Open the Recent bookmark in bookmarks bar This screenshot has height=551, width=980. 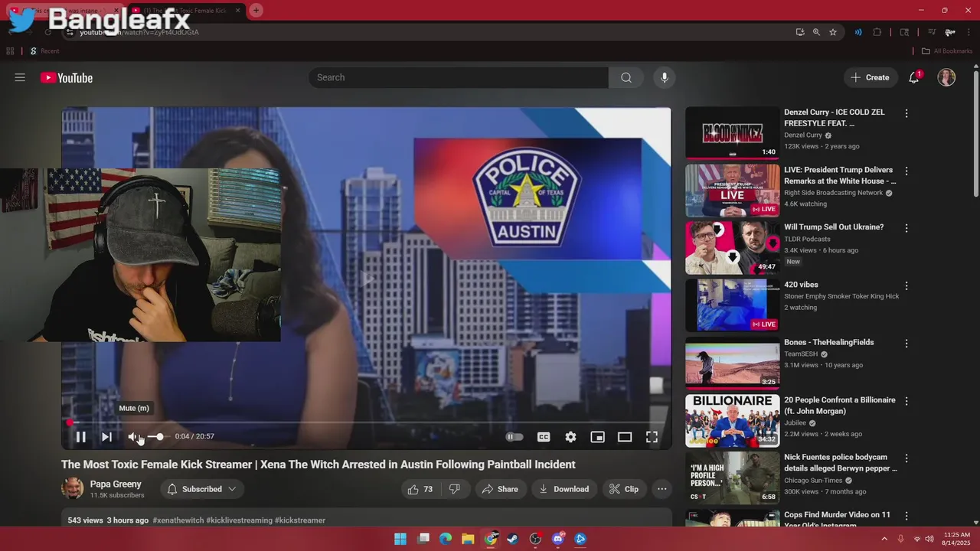(x=44, y=51)
